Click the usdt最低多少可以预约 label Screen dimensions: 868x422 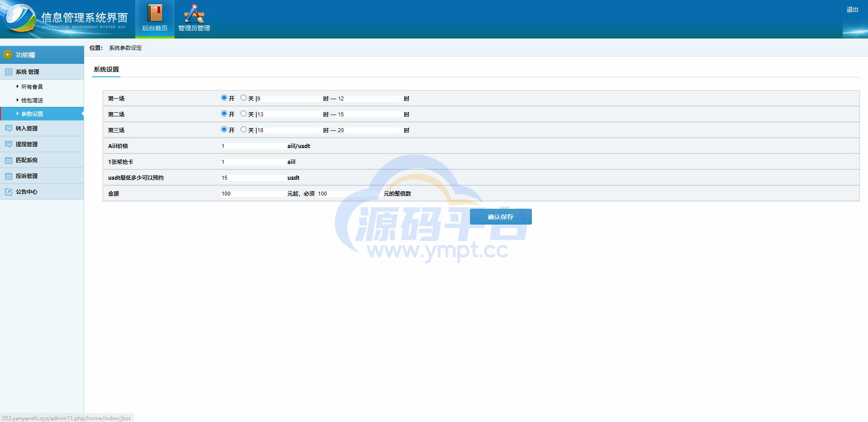coord(136,178)
